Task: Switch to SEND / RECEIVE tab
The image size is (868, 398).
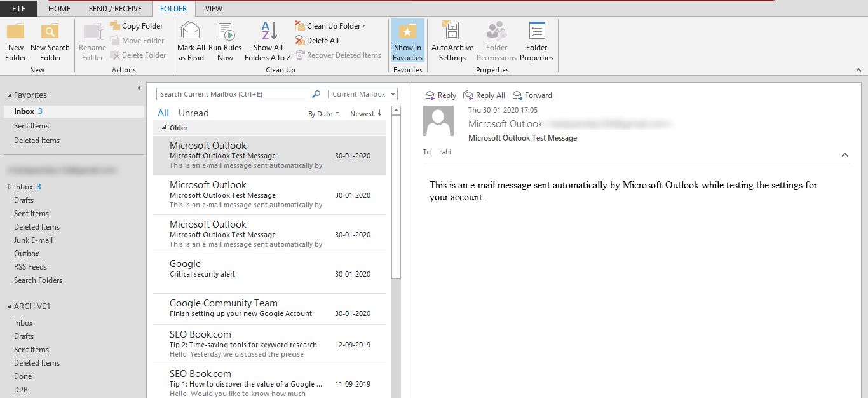Action: tap(115, 9)
